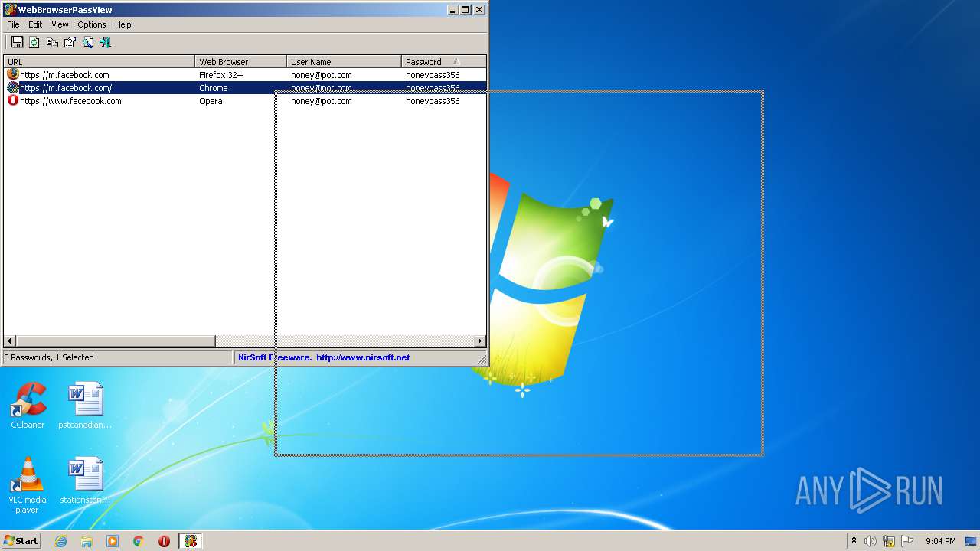Click the honey@pot.com user name in the Firefox row
Image resolution: width=980 pixels, height=551 pixels.
pos(322,75)
